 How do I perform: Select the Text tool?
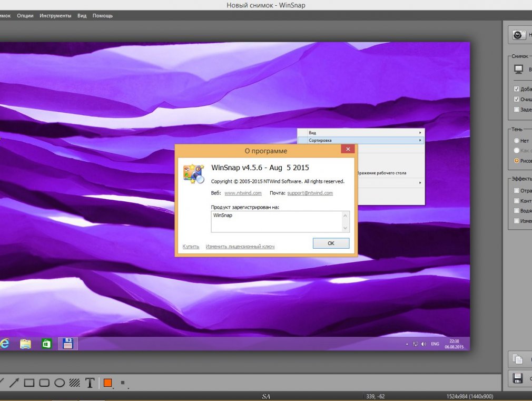(x=90, y=383)
